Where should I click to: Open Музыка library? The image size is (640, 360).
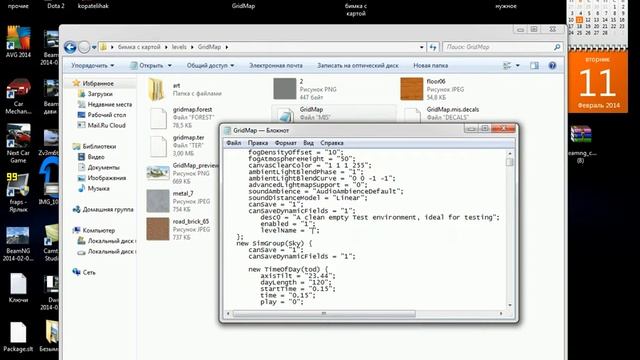98,189
